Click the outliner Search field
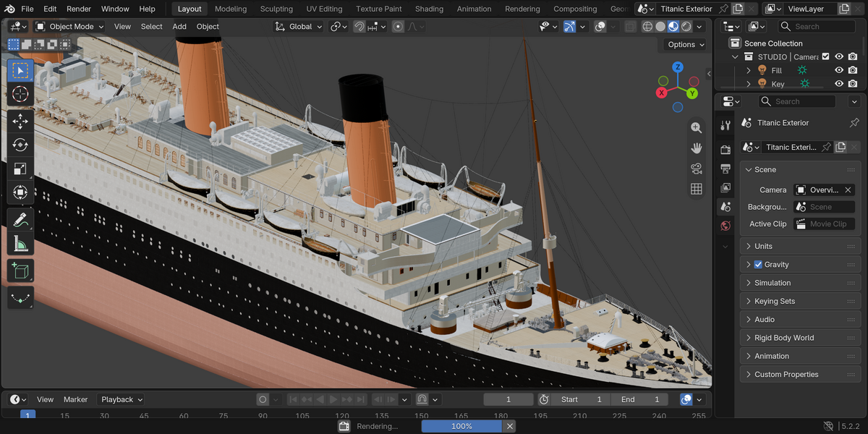Viewport: 868px width, 434px height. [x=816, y=27]
